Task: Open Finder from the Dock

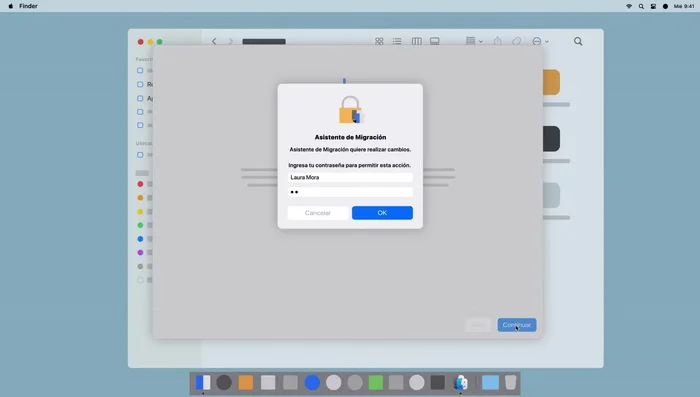Action: point(203,382)
